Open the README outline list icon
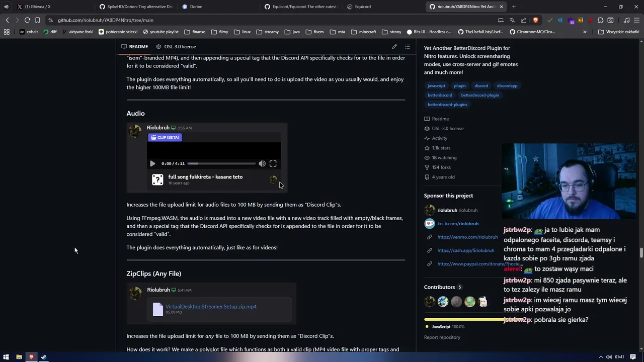 [408, 47]
